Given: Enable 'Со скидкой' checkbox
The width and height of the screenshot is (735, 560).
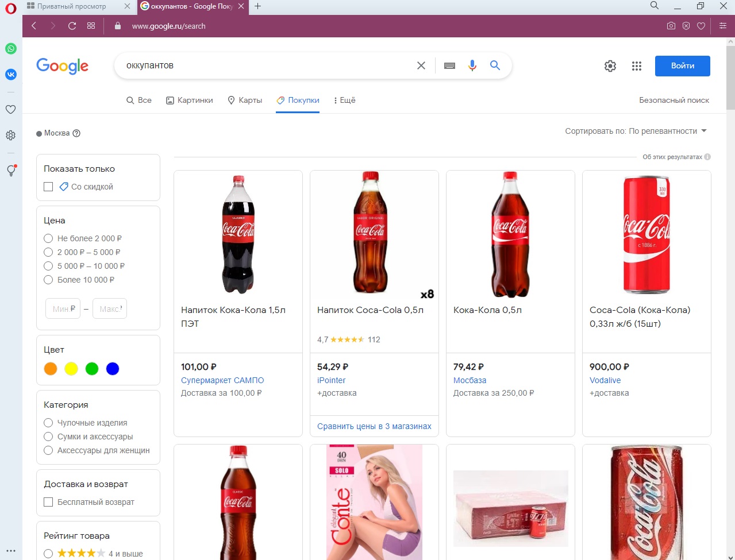Looking at the screenshot, I should pos(48,187).
